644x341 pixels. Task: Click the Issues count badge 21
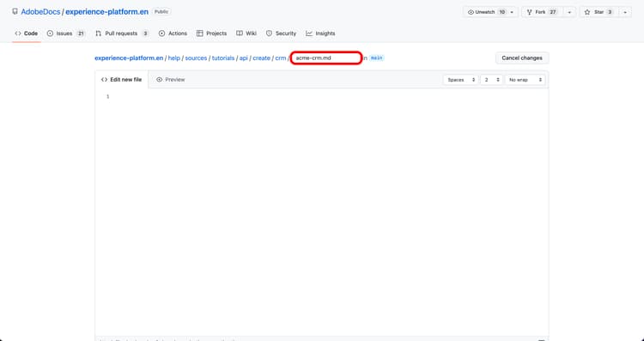pyautogui.click(x=81, y=33)
